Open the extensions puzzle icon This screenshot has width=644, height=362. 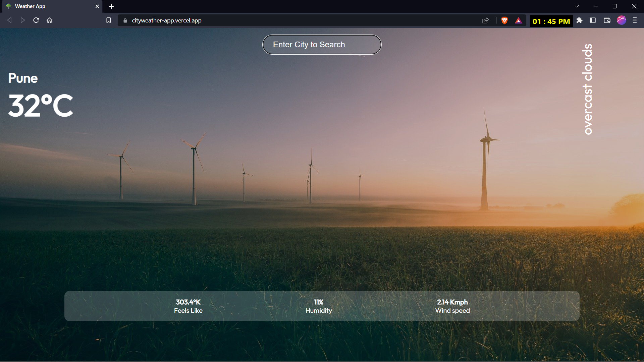579,20
